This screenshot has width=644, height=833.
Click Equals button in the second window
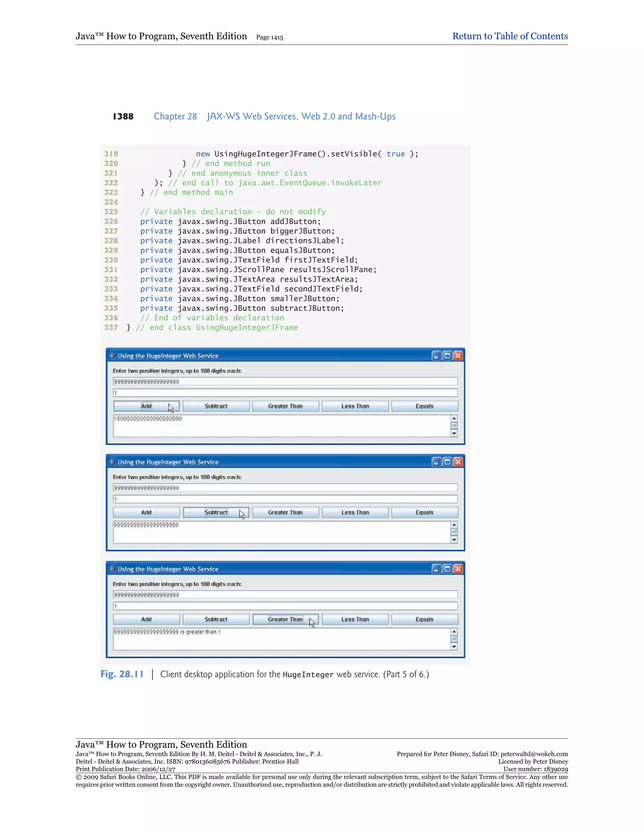click(x=425, y=512)
